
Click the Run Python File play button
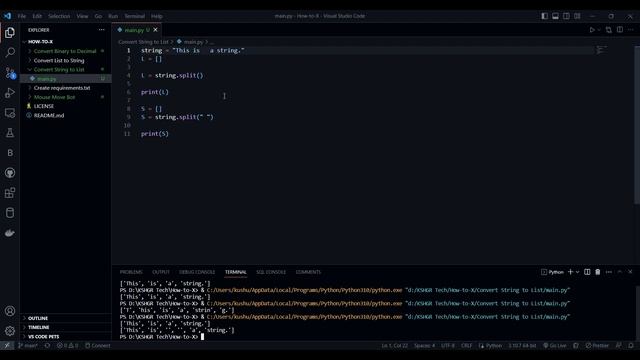click(x=592, y=30)
